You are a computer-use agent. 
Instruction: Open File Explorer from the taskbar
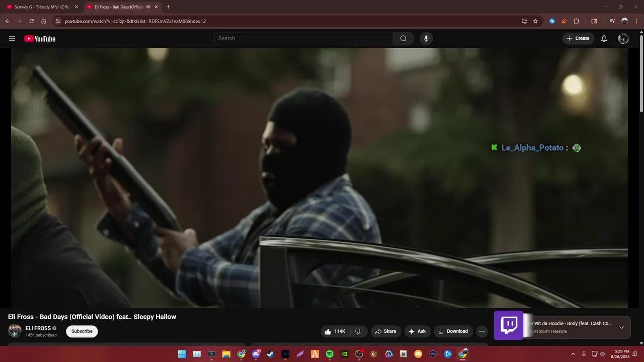pos(226,354)
